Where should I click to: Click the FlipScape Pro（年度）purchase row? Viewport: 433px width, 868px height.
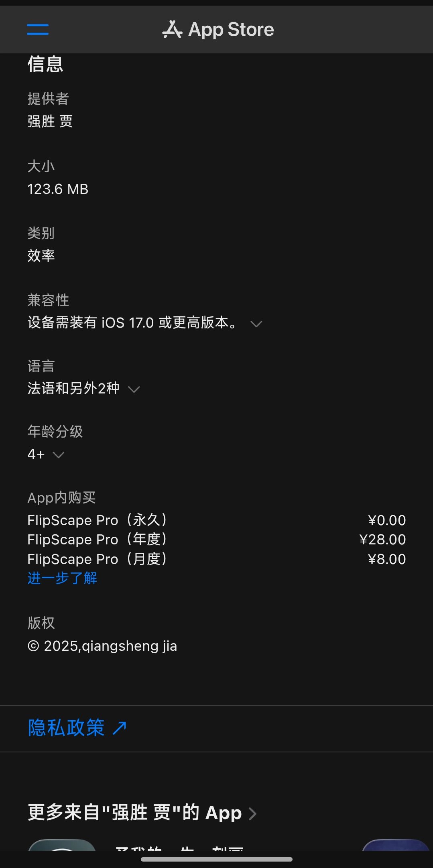click(x=217, y=539)
